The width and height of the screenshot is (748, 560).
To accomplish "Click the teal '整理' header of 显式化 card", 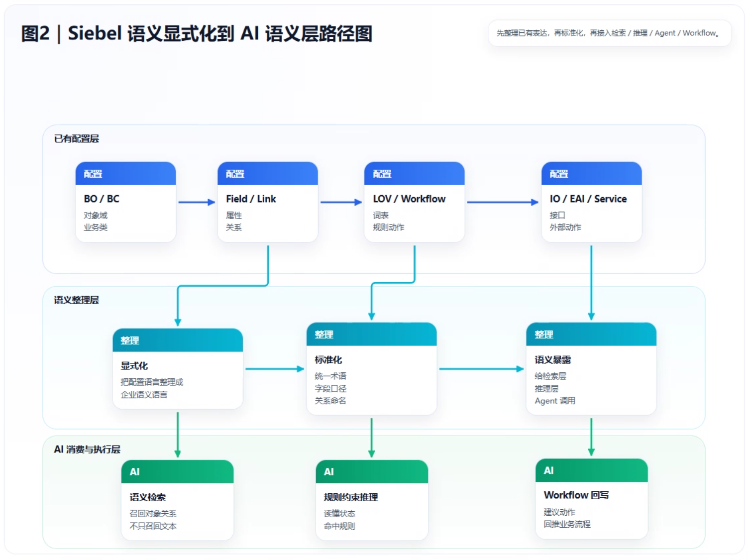I will click(178, 340).
